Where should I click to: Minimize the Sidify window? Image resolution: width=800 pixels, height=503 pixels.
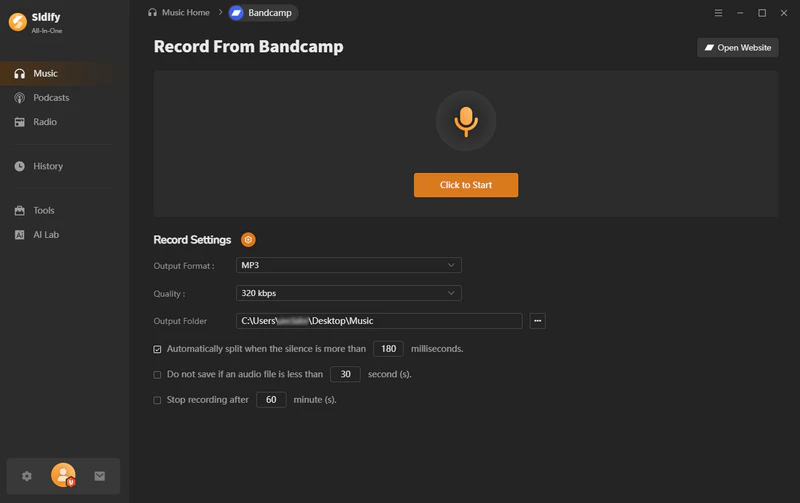pyautogui.click(x=740, y=13)
